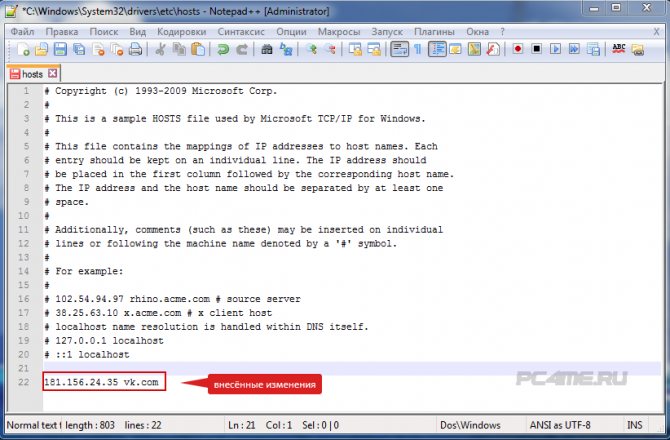
Task: Click in empty highlighted line 21
Action: (x=352, y=368)
